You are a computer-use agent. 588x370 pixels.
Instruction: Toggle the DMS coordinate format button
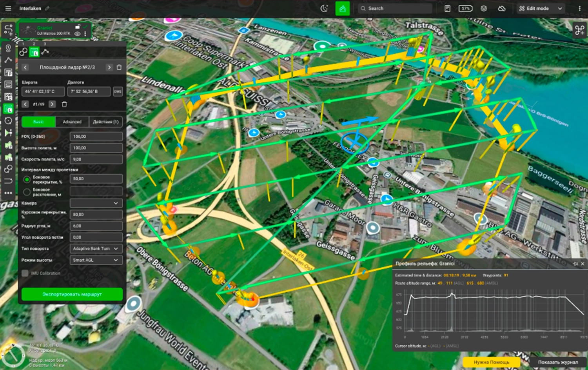(118, 91)
